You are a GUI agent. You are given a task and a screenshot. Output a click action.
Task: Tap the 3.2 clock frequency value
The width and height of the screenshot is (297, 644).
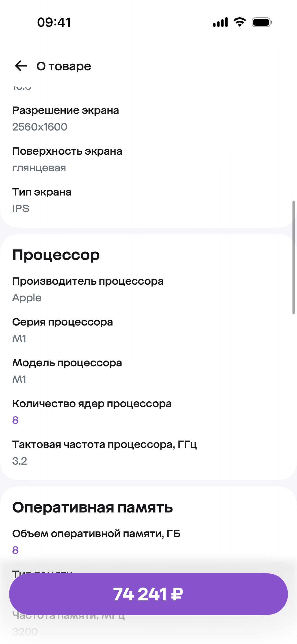pos(20,461)
